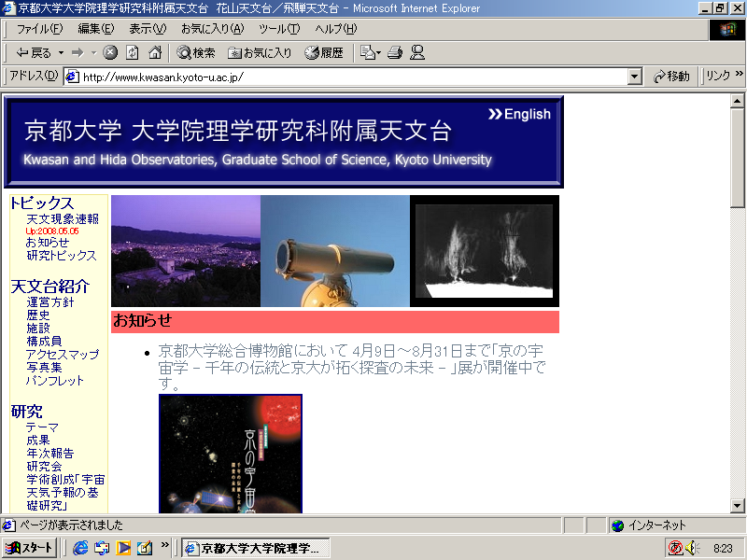Click the page icon in the address bar
Screen dimensions: 747x560
pos(72,77)
